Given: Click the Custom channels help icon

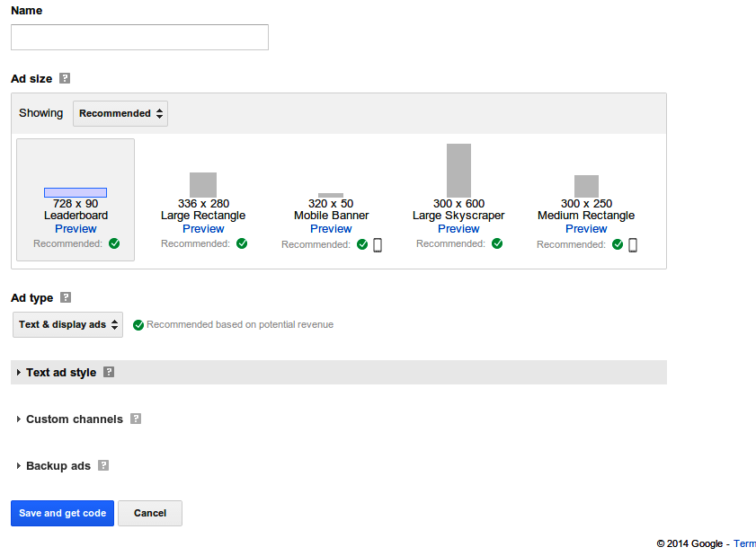Looking at the screenshot, I should [136, 419].
